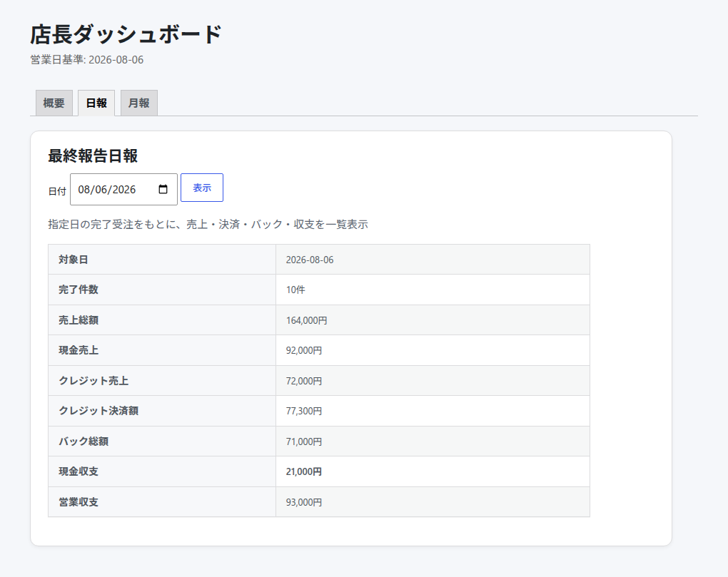Click the 日付 label

(57, 191)
